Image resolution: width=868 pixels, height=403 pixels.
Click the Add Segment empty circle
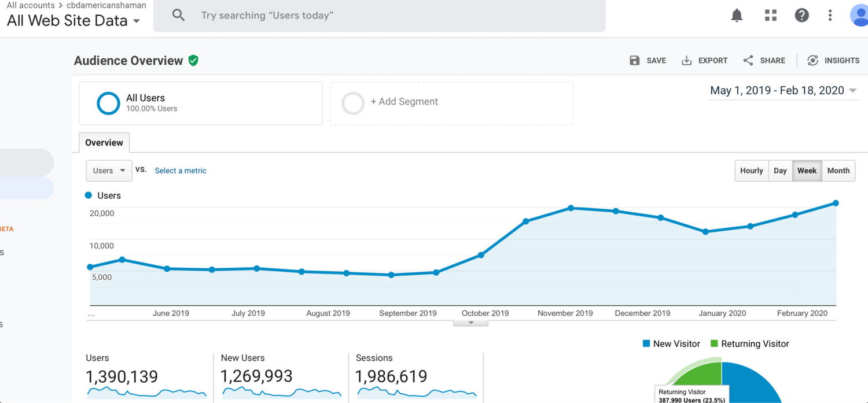coord(353,103)
